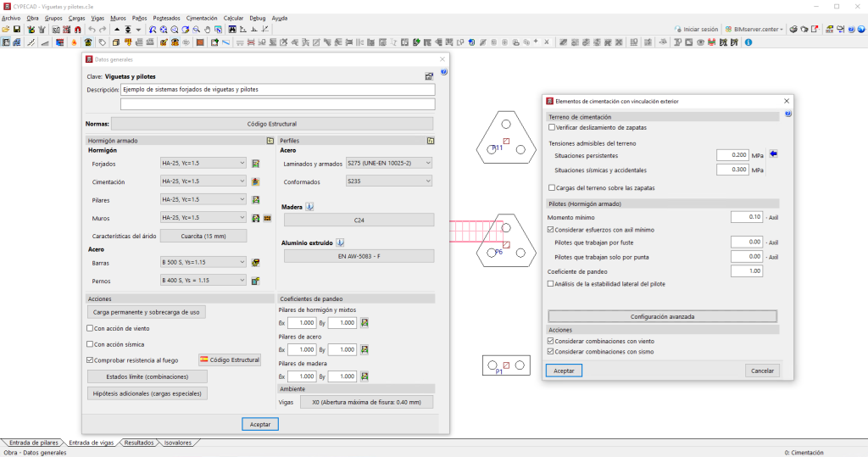The height and width of the screenshot is (457, 868).
Task: Click the undo arrow in toolbar
Action: pos(92,30)
